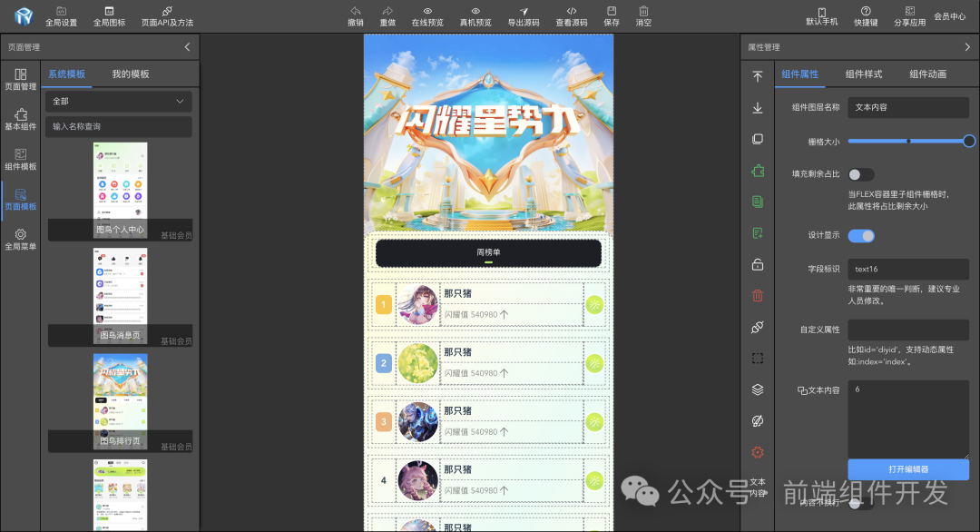Open 快捷键 shortcuts help
The image size is (980, 532).
click(x=867, y=16)
